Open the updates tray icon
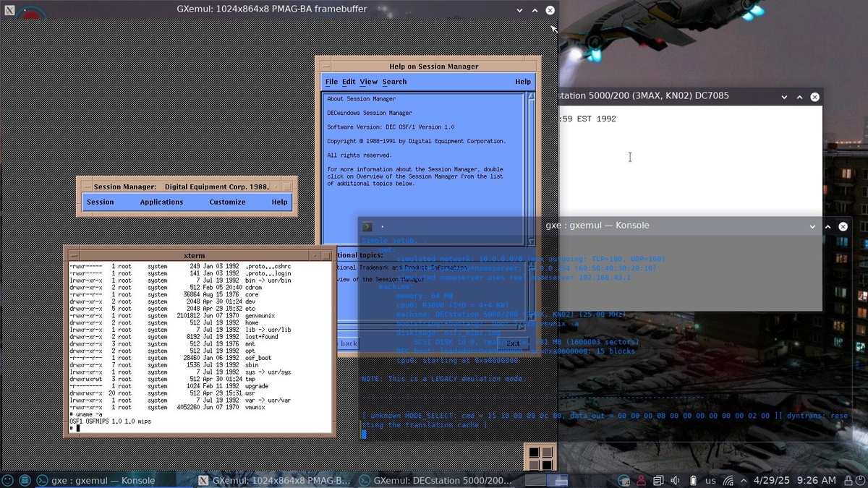 [x=624, y=480]
